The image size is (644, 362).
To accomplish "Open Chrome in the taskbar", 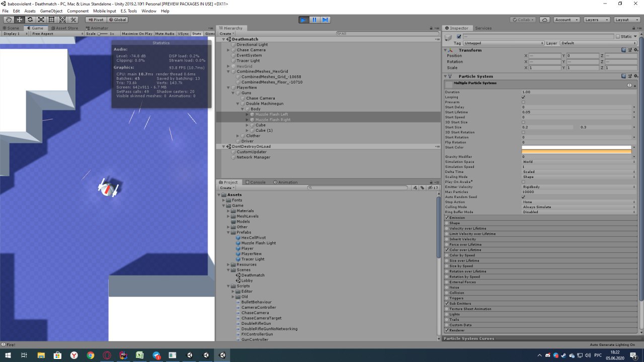I will [x=91, y=355].
